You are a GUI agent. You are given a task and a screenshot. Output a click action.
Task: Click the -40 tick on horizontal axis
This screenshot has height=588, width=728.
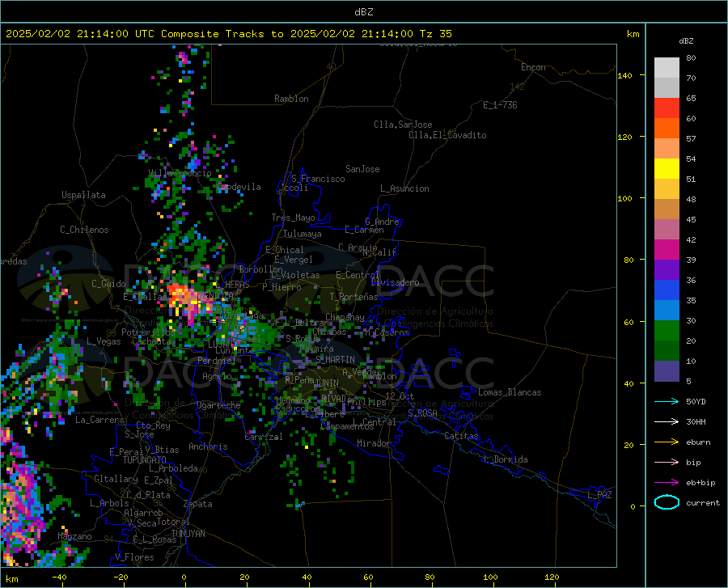click(x=59, y=577)
